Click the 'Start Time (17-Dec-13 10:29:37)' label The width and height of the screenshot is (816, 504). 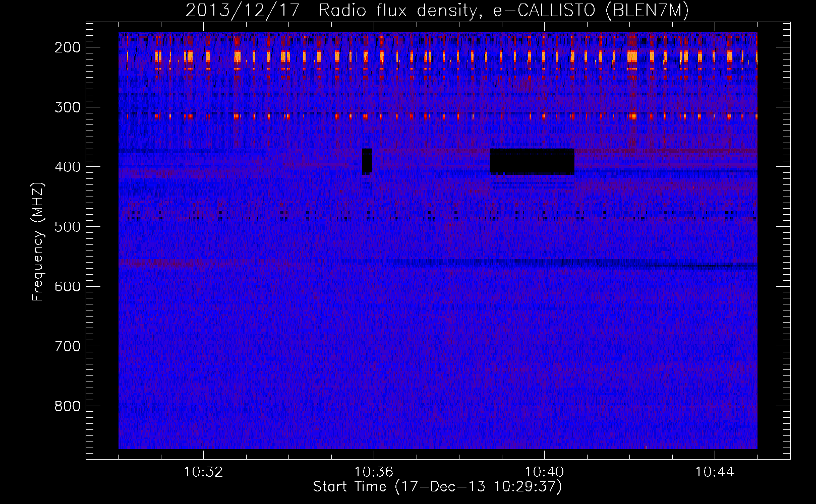point(437,487)
